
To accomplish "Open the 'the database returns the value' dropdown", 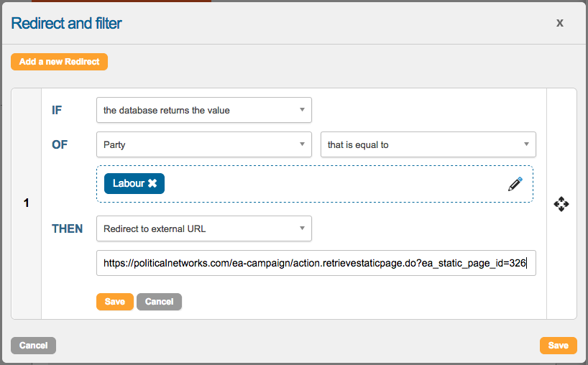I will click(203, 110).
